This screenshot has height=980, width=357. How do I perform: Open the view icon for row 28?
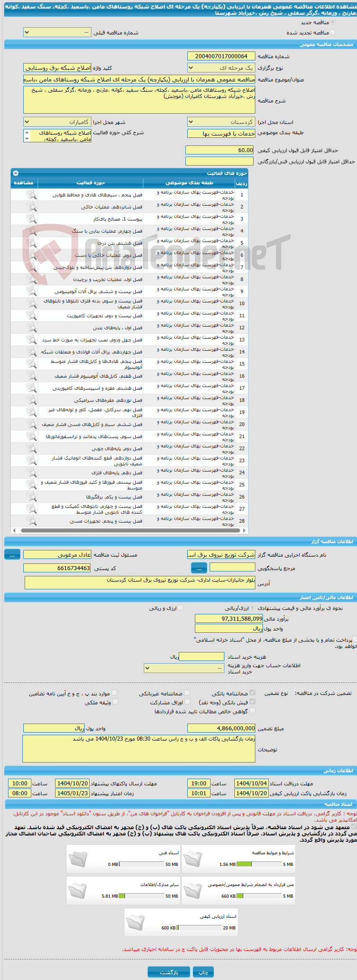pos(31,521)
